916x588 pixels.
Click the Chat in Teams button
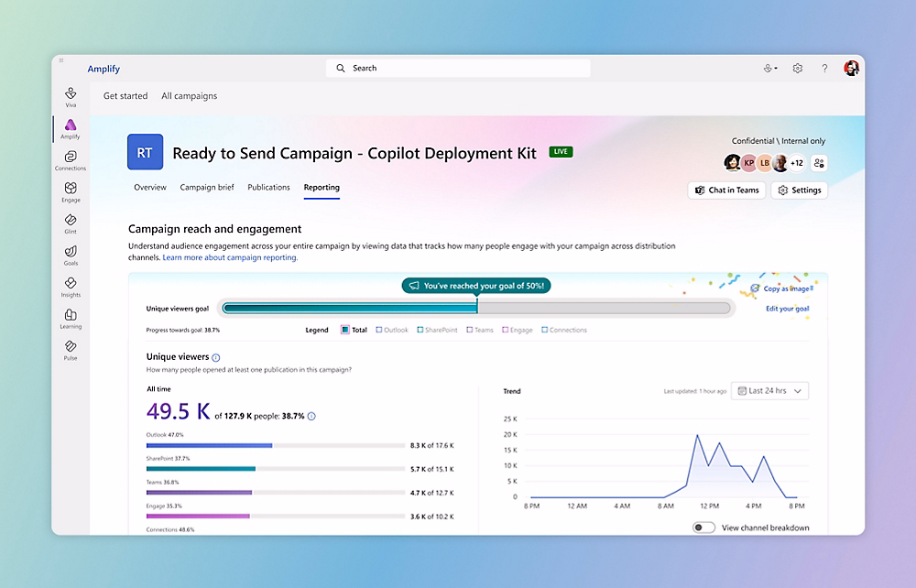tap(726, 191)
